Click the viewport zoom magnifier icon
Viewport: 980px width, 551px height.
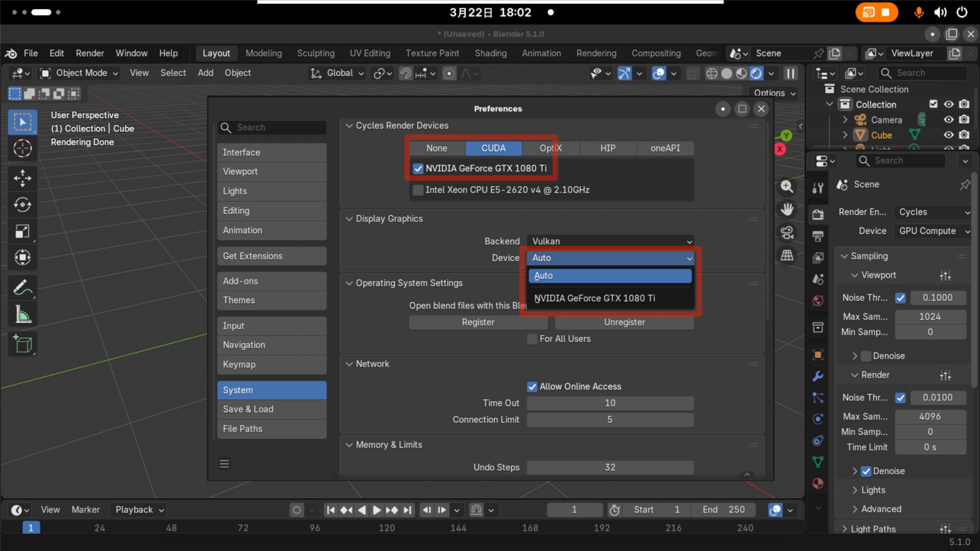(x=787, y=186)
